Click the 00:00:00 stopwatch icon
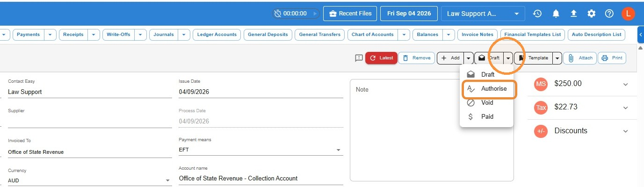Screen dimensions: 644x187 [x=278, y=14]
